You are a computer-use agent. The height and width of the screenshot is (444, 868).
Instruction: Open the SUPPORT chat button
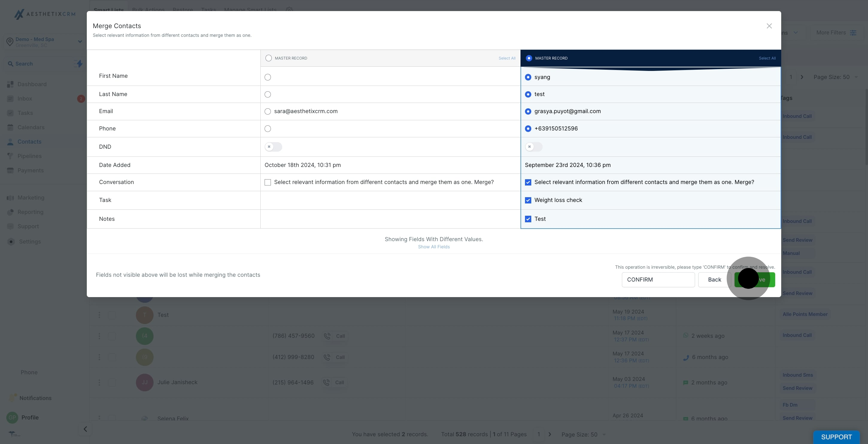[x=836, y=437]
